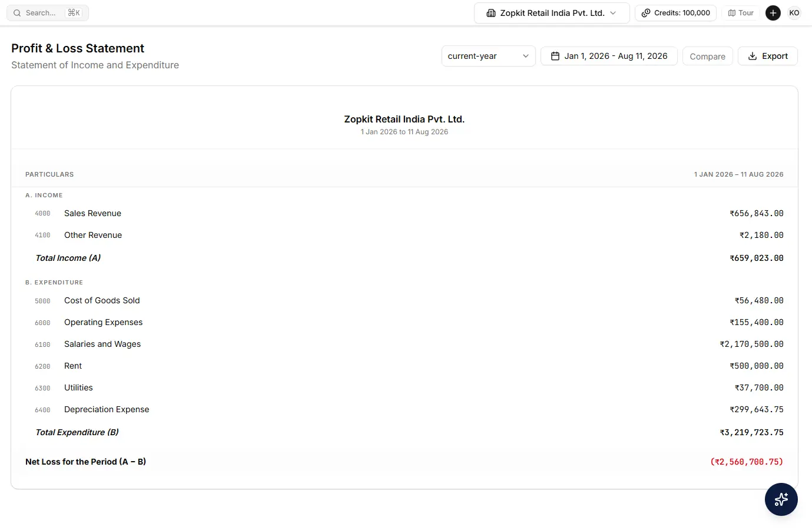
Task: Click the credits coins icon
Action: [x=646, y=13]
